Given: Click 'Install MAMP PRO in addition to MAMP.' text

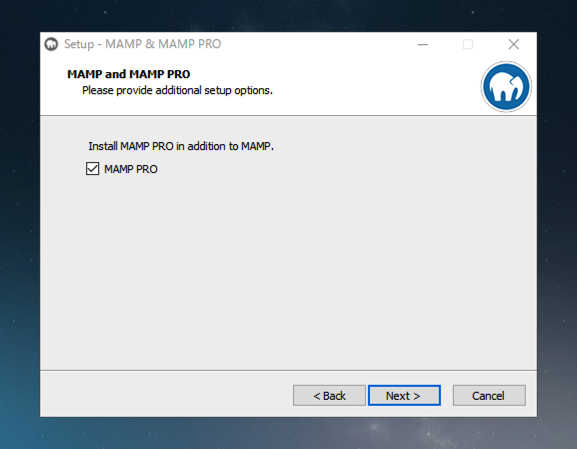Looking at the screenshot, I should click(x=181, y=146).
